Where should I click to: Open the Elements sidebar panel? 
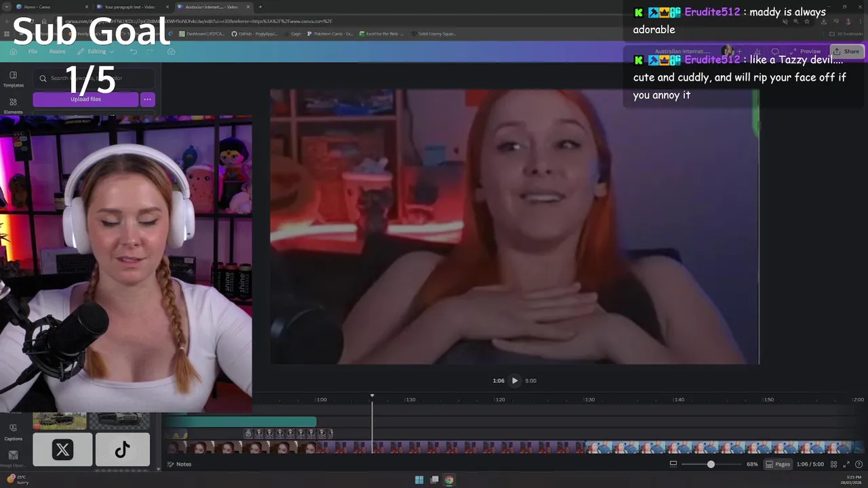13,106
